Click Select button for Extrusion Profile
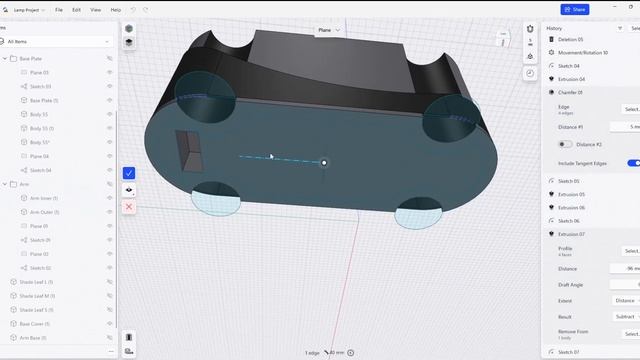This screenshot has width=640, height=360. tap(631, 251)
